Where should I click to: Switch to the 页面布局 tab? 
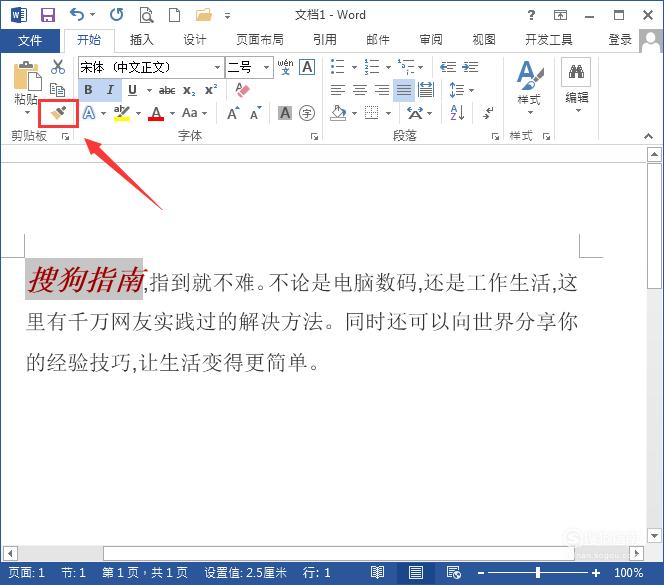click(x=260, y=40)
